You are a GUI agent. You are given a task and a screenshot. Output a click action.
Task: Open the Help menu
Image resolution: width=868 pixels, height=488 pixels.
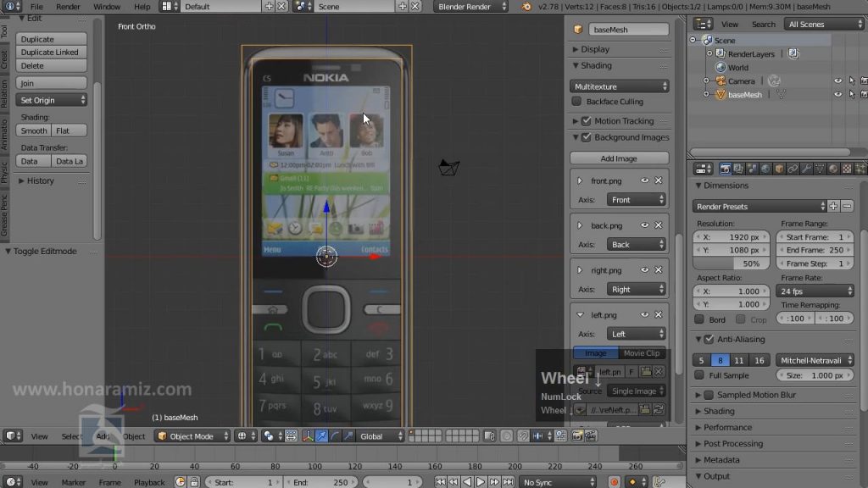[x=142, y=7]
